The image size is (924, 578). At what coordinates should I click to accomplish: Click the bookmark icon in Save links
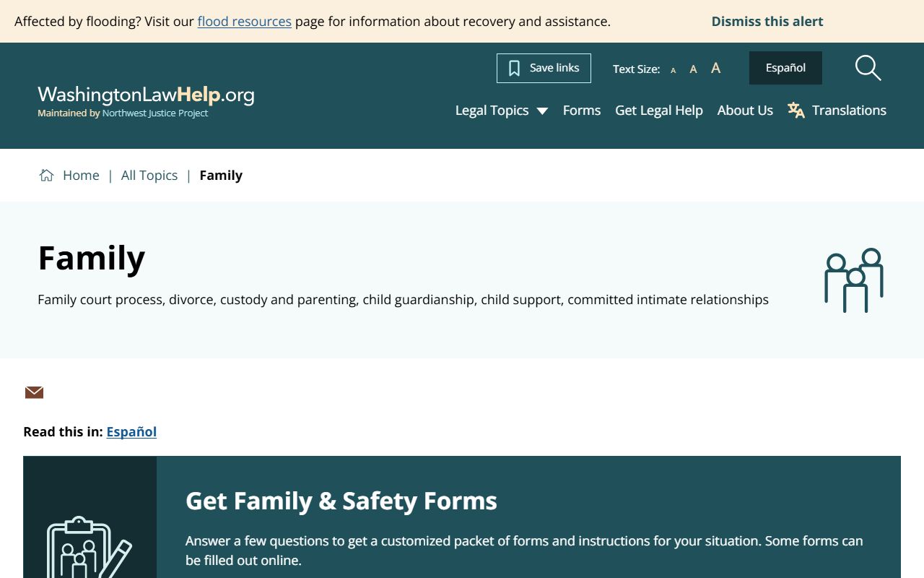click(514, 69)
